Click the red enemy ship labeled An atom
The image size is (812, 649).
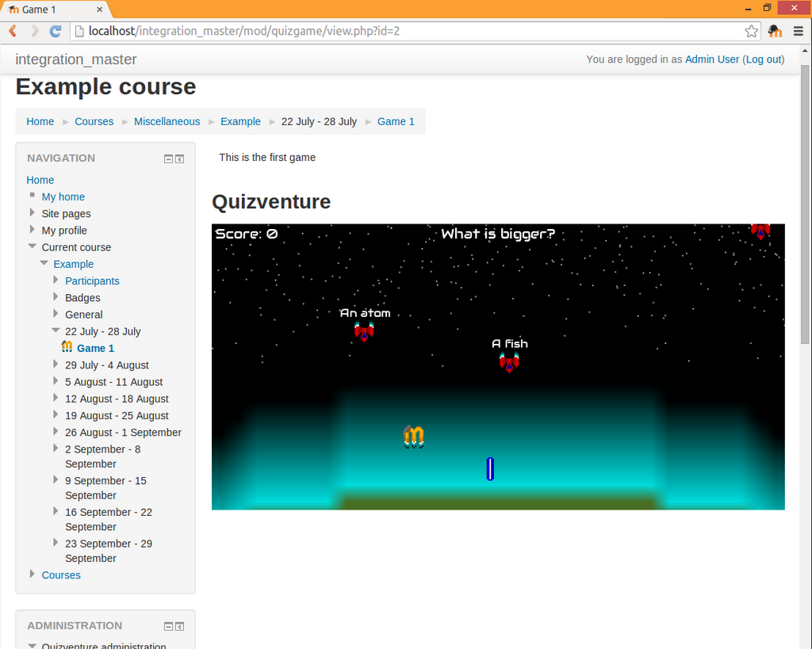click(x=364, y=331)
